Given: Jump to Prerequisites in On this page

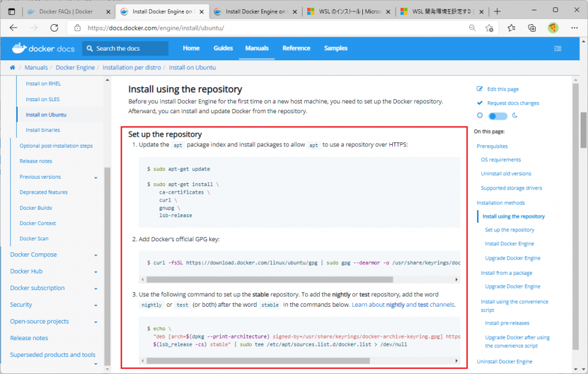Looking at the screenshot, I should click(492, 146).
